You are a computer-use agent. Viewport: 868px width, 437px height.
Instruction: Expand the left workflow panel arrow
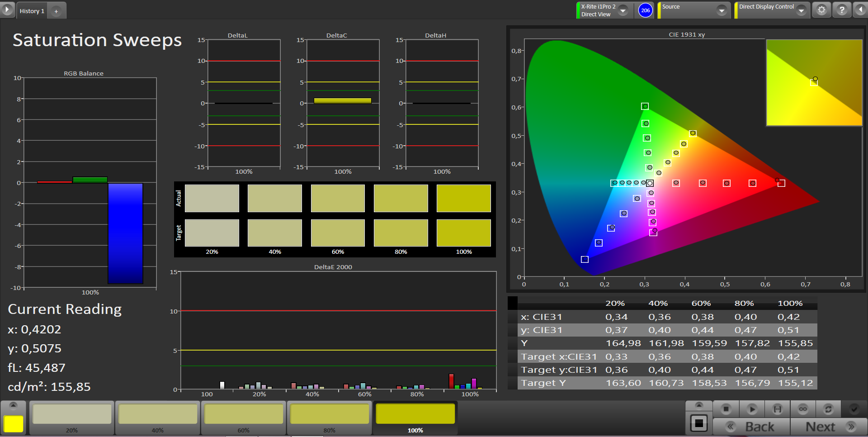click(x=7, y=9)
